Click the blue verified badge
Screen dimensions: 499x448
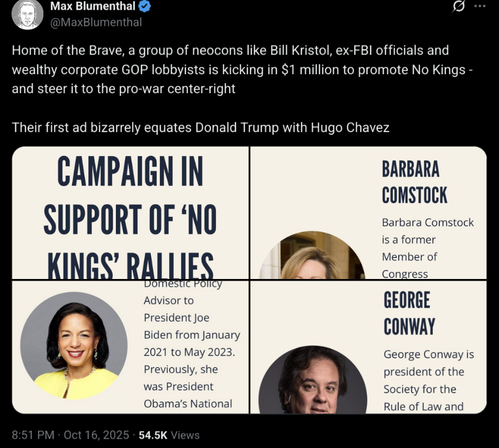pos(145,7)
